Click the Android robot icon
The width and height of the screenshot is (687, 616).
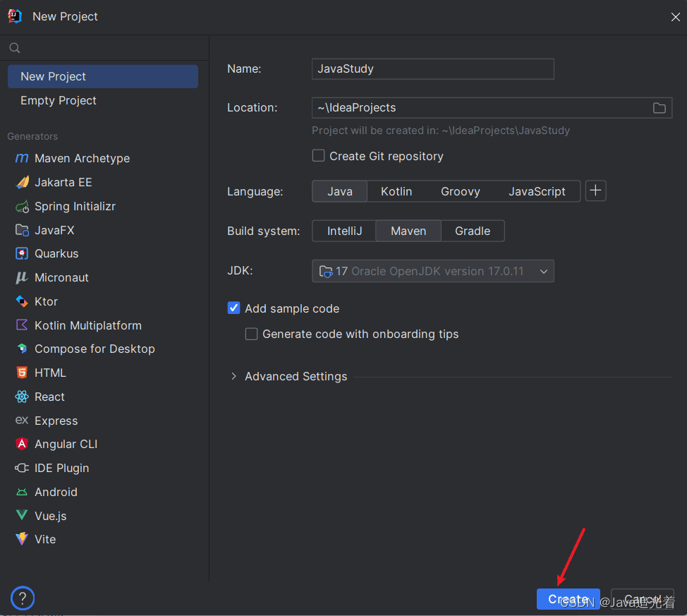point(22,492)
